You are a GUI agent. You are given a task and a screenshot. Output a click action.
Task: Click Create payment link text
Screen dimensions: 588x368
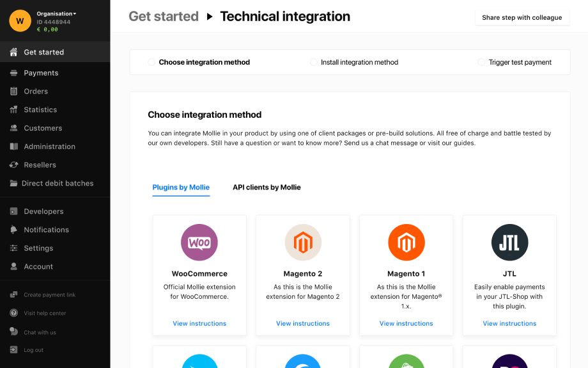click(x=49, y=295)
